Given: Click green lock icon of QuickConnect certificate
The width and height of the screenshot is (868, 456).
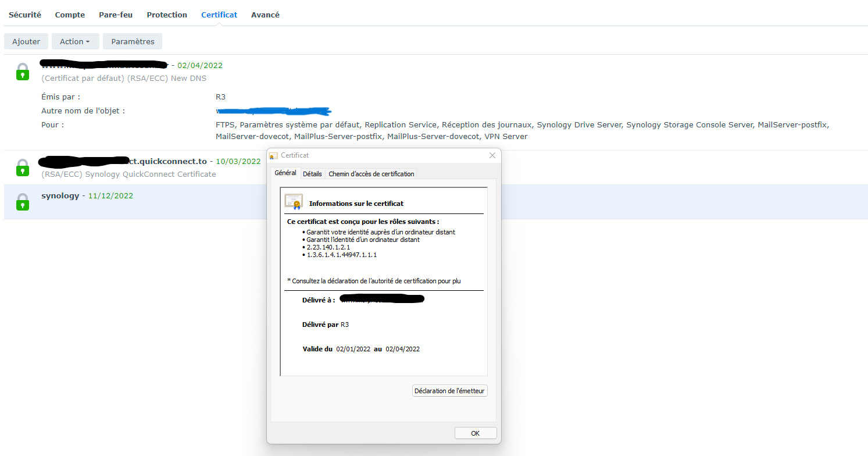Looking at the screenshot, I should (x=22, y=168).
